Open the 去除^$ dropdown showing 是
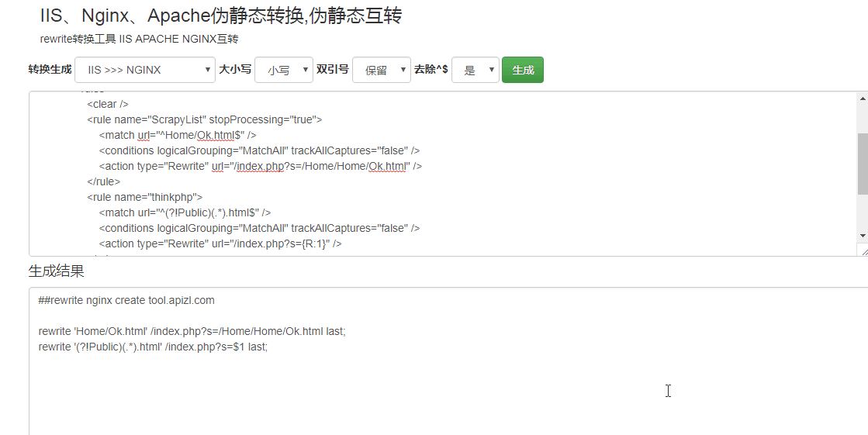The height and width of the screenshot is (435, 868). [x=475, y=70]
